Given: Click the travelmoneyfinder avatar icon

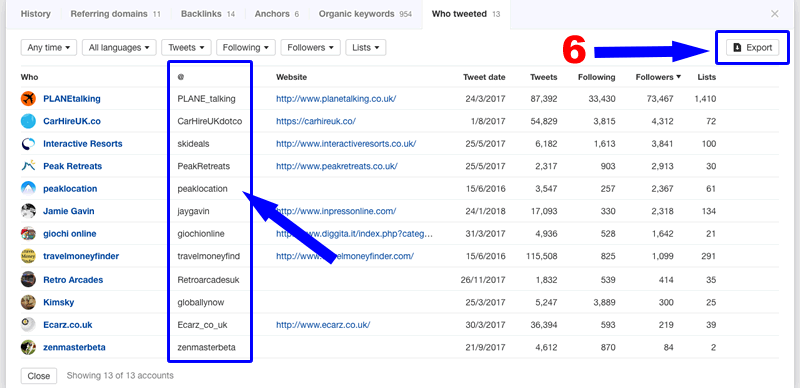Looking at the screenshot, I should click(x=28, y=256).
